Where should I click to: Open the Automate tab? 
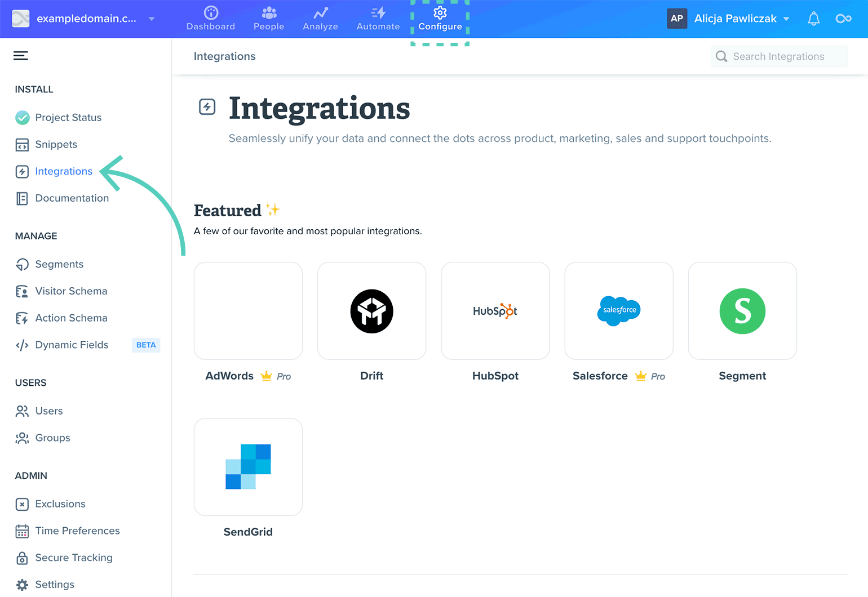[x=378, y=19]
